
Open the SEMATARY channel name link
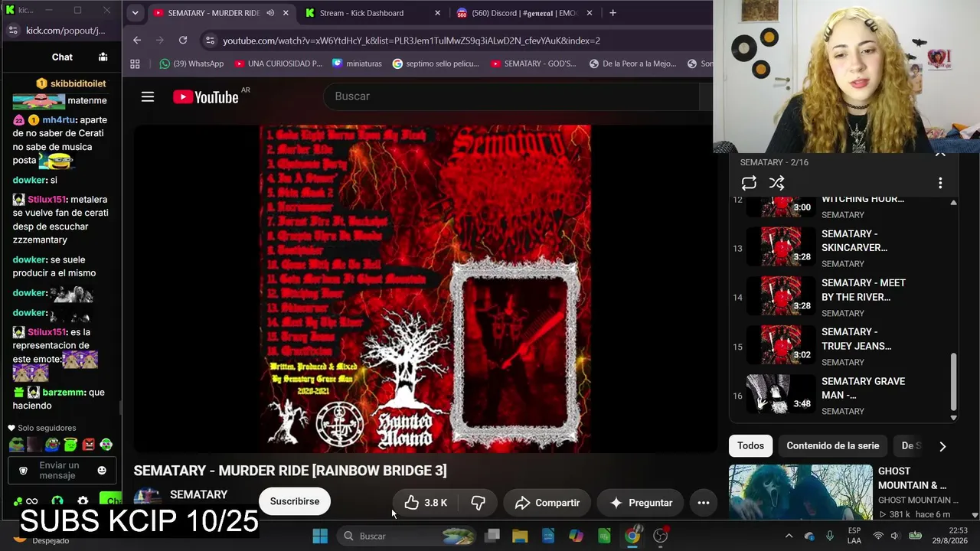[199, 495]
